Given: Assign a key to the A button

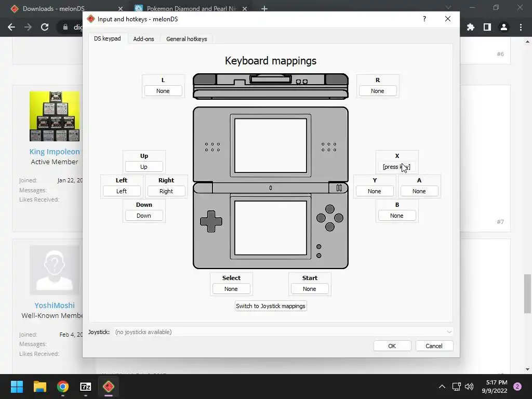Looking at the screenshot, I should (419, 191).
